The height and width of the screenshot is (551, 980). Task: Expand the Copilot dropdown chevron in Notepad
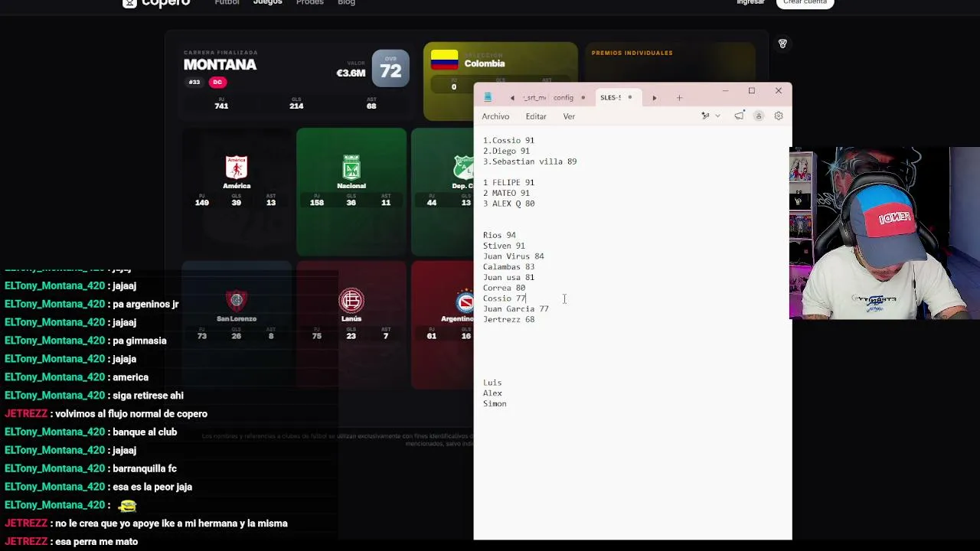coord(717,116)
